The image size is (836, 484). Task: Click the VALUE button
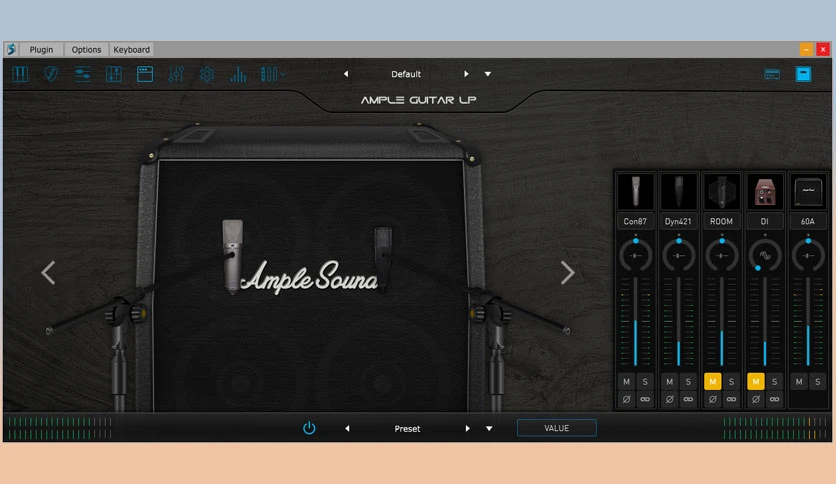coord(557,428)
